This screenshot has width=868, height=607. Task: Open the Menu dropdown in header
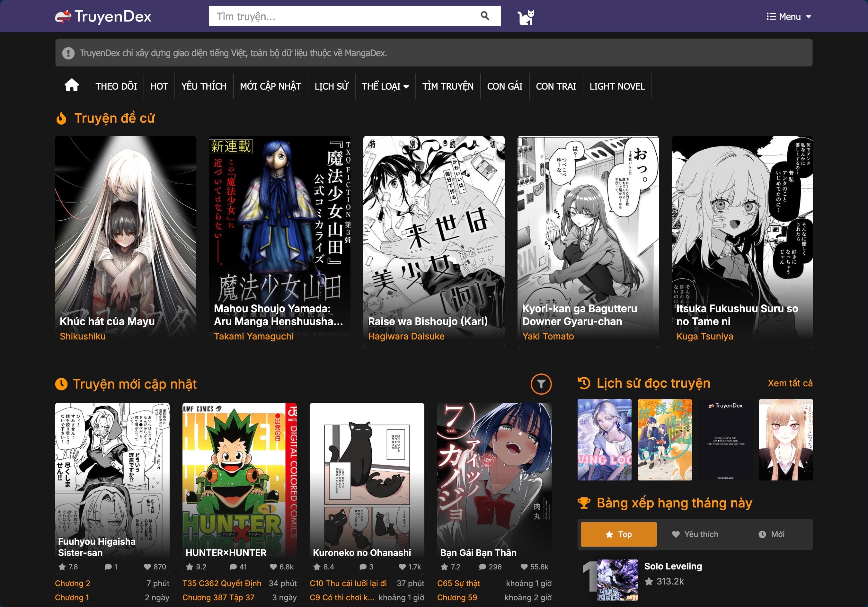(789, 17)
